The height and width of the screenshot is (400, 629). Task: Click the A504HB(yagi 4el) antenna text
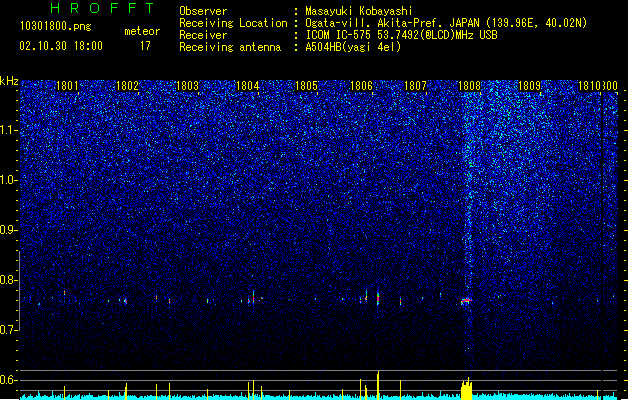pyautogui.click(x=353, y=47)
